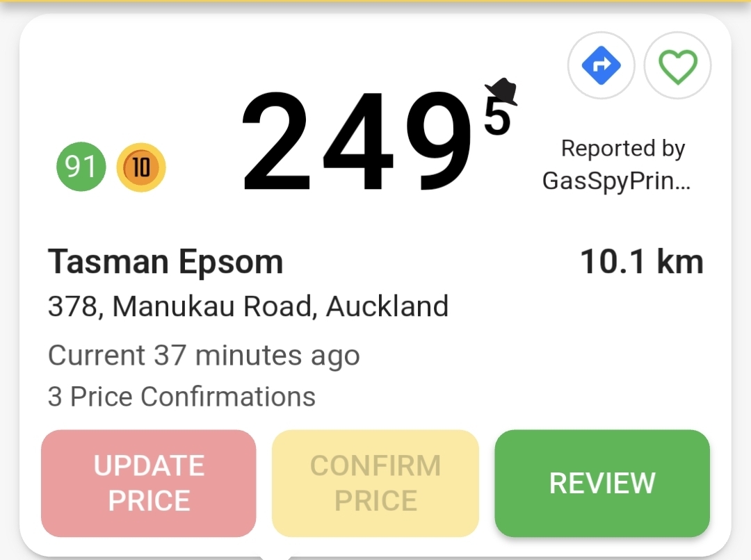
Task: Open the GasSpyPrin... reporter username
Action: pyautogui.click(x=616, y=181)
